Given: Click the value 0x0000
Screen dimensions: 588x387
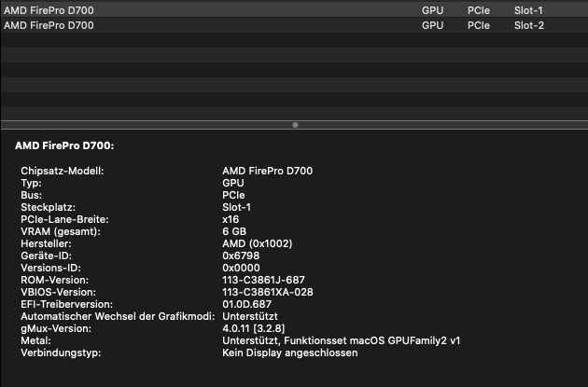Looking at the screenshot, I should coord(241,268).
